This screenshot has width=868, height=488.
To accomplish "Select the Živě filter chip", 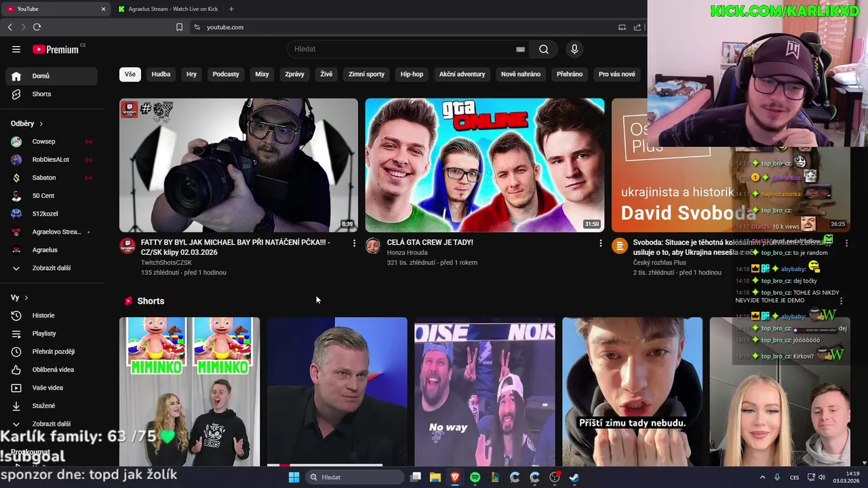I will tap(326, 74).
